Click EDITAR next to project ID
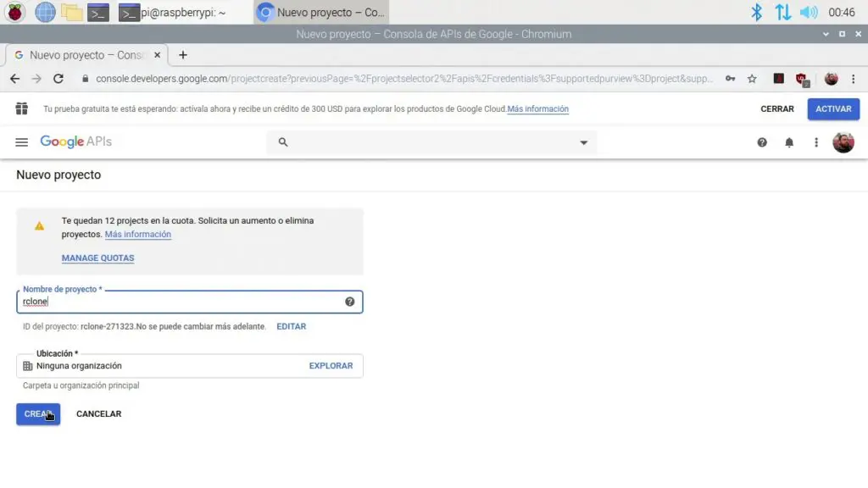 click(291, 326)
